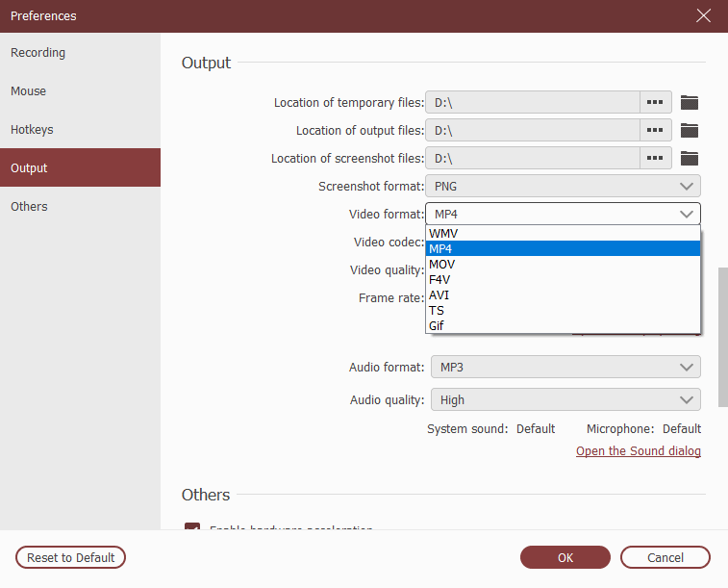Switch to the Hotkeys section
728x588 pixels.
tap(81, 130)
